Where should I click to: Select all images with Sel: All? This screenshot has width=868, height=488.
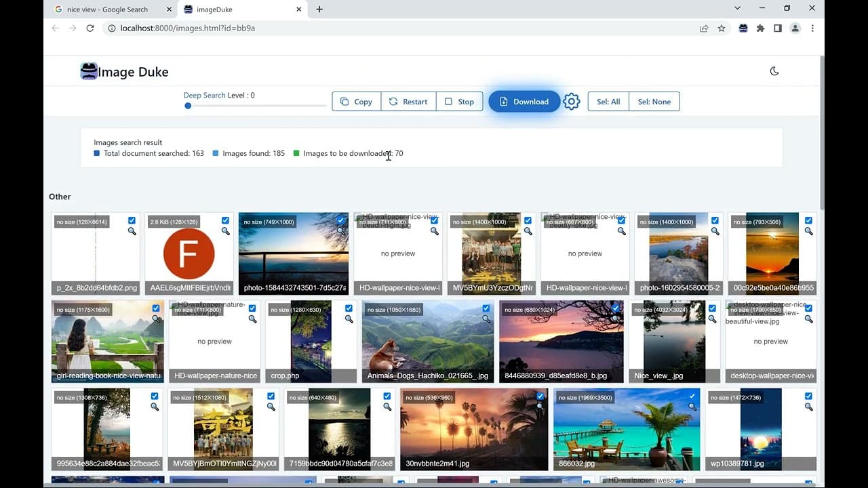coord(608,102)
